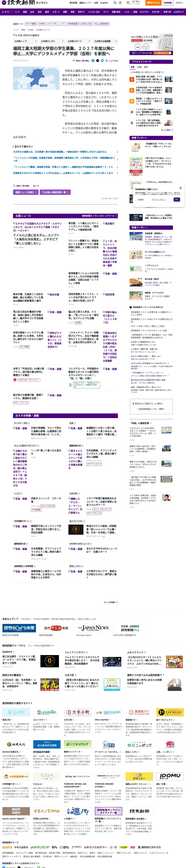Open the weather sun icon for Tokyo
The image size is (186, 868).
tap(128, 3)
